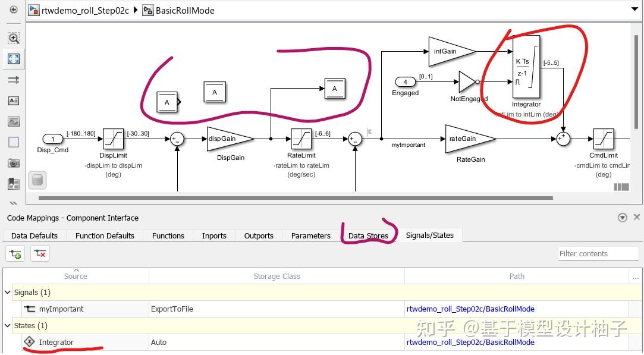Click rtwdemo_roll_Step02c in the breadcrumb
644x355 pixels.
coord(85,10)
